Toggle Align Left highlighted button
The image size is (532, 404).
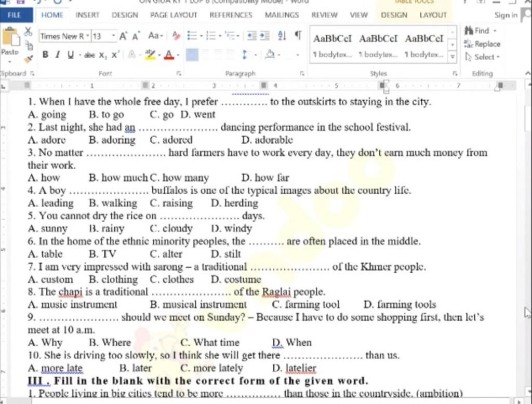tap(192, 55)
